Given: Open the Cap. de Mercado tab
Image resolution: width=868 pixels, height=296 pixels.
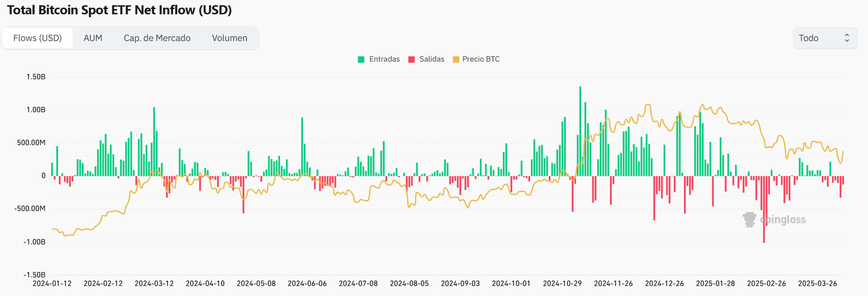Looking at the screenshot, I should coord(157,38).
